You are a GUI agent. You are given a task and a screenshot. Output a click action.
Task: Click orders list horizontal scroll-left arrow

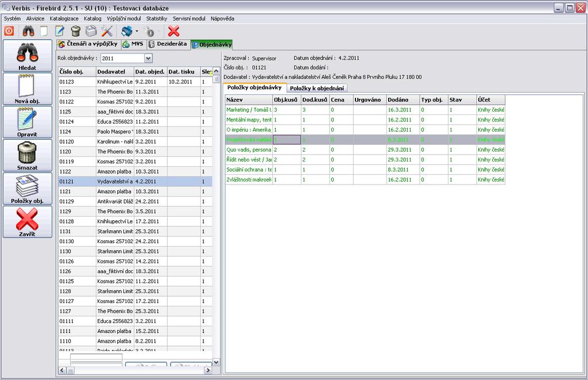[x=62, y=371]
